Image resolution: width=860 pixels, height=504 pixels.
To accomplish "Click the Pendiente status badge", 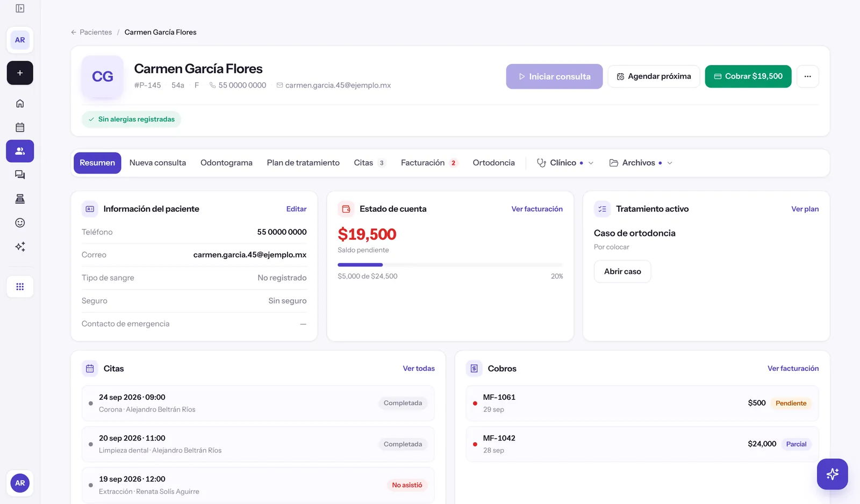I will pyautogui.click(x=791, y=403).
